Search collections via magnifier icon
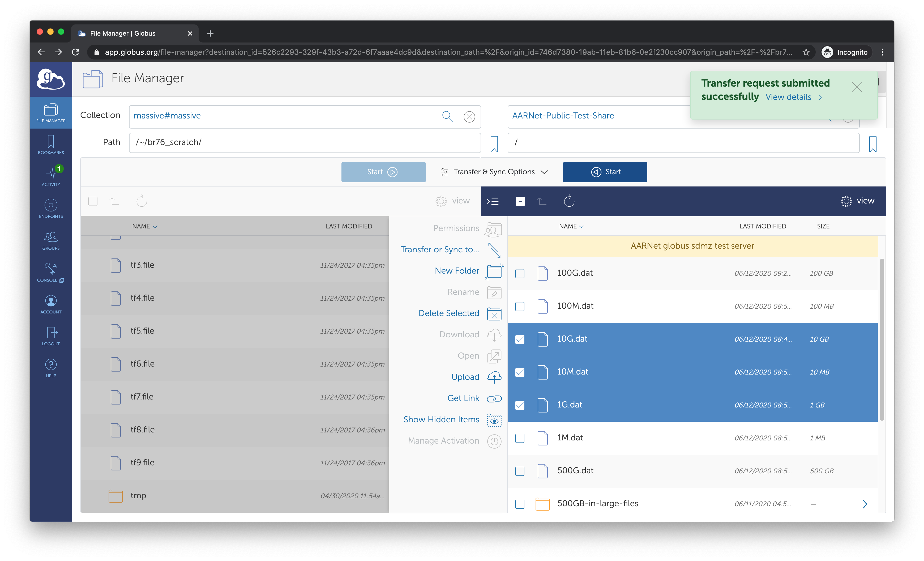Screen dimensions: 924x561 [447, 116]
